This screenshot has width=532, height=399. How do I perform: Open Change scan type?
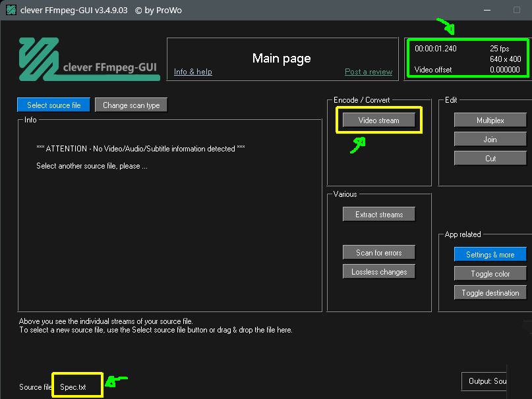(x=131, y=105)
